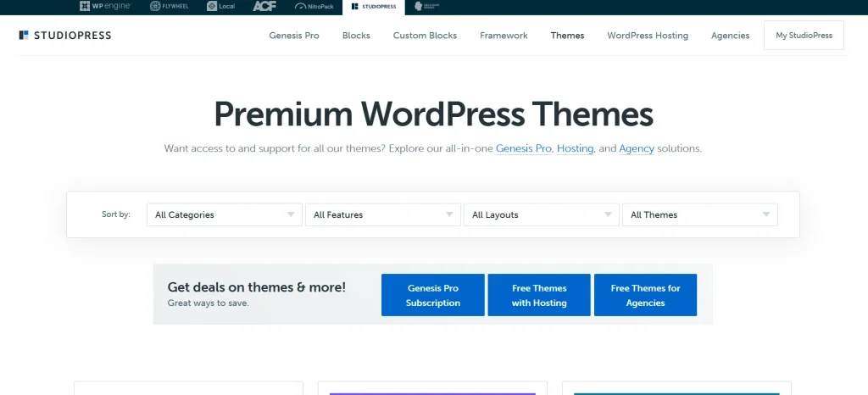Viewport: 868px width, 395px height.
Task: Go to homepage via StudioPress header logo
Action: point(65,36)
